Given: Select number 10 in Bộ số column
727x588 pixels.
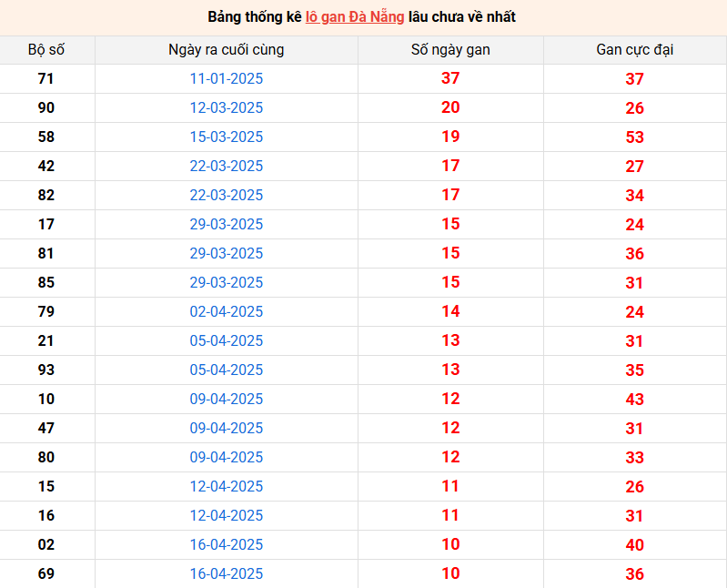Looking at the screenshot, I should [45, 400].
